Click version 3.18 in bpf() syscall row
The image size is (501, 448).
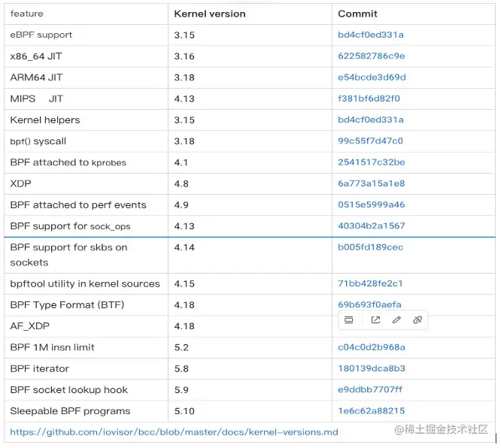click(184, 141)
